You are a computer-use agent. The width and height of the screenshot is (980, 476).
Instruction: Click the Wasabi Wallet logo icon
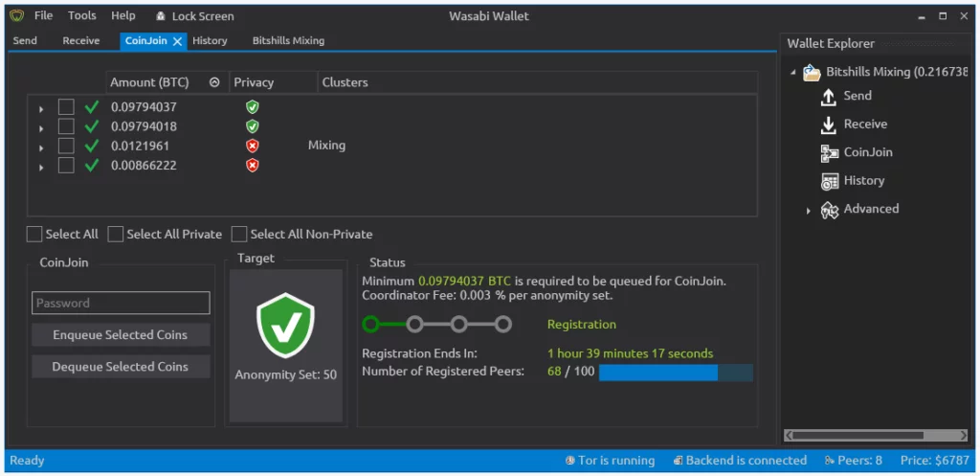[x=17, y=16]
